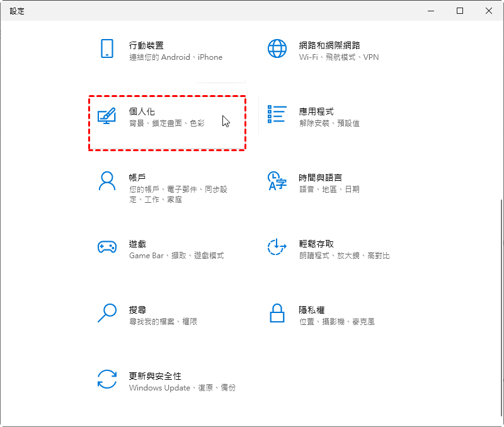
Task: Go to the 應用程式 settings title
Action: click(316, 111)
